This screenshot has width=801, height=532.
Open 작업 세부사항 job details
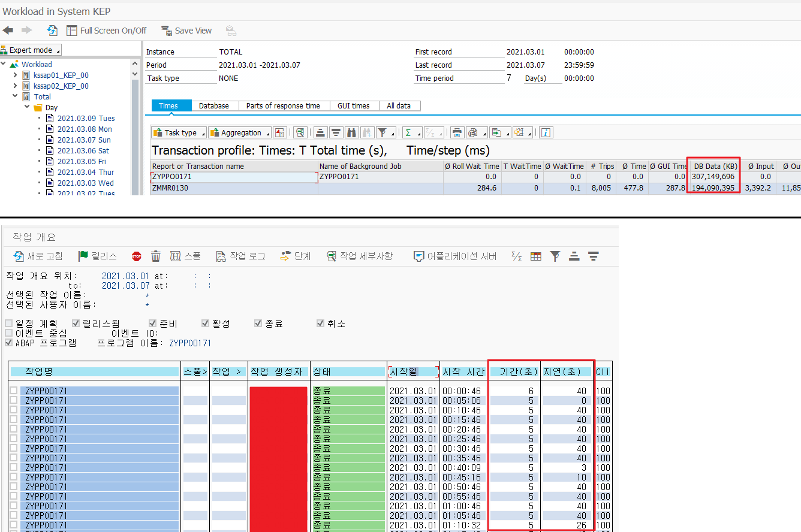(360, 256)
